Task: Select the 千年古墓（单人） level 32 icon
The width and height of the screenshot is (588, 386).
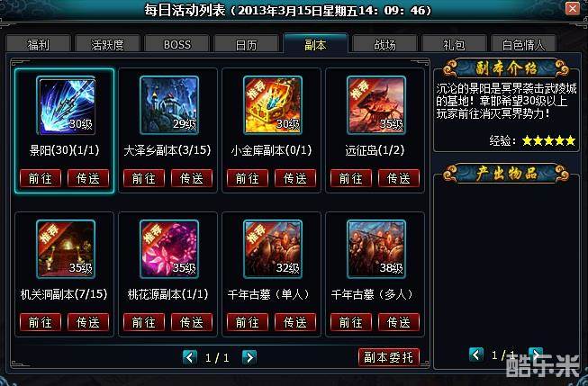Action: [x=273, y=249]
